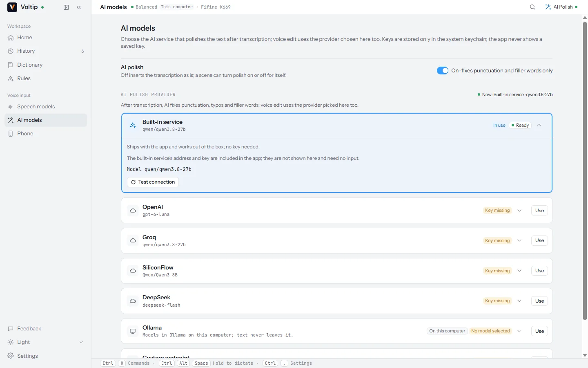588x368 pixels.
Task: Click the Feedback chat bubble icon
Action: point(11,329)
